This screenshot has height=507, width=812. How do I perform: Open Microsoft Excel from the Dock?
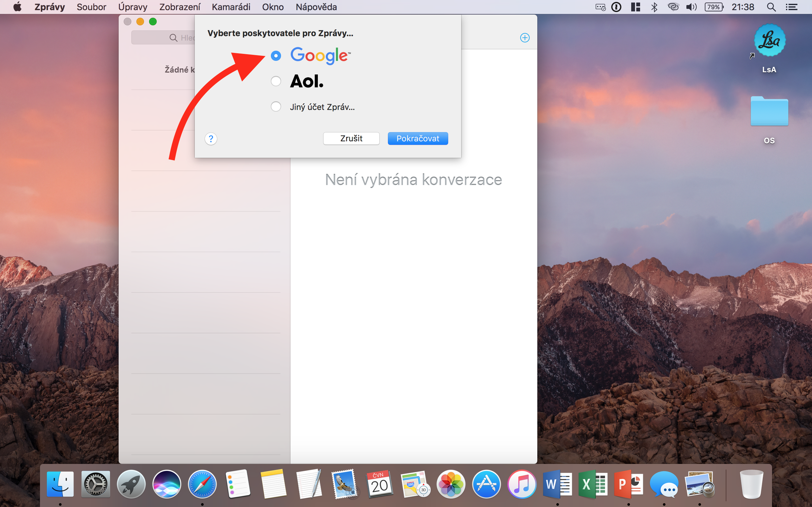pyautogui.click(x=593, y=485)
